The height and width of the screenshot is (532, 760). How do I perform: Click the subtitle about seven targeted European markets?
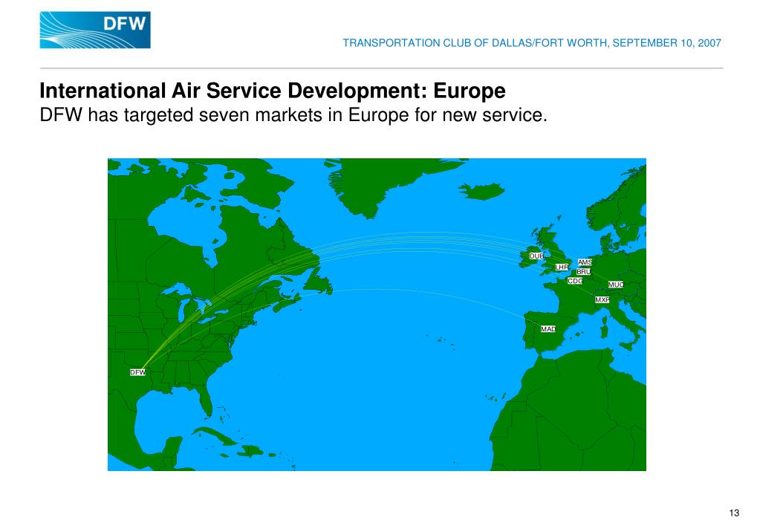(293, 115)
